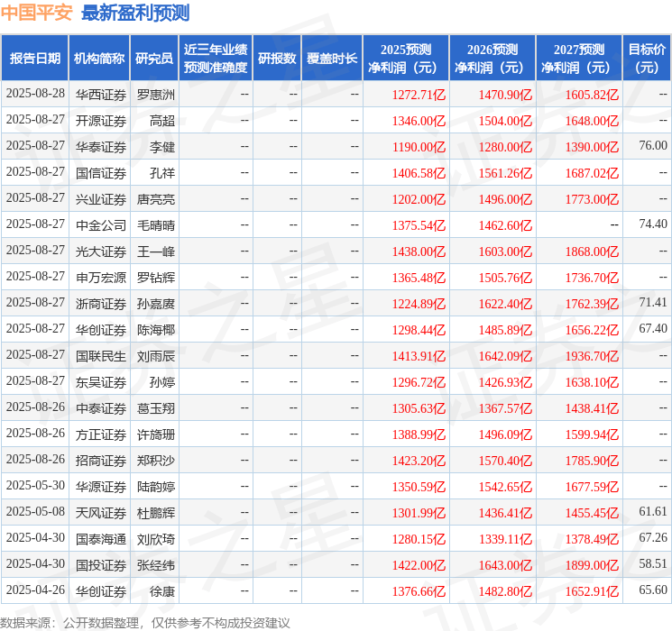Sort by 2025预测净利润 column header
Image resolution: width=672 pixels, height=631 pixels.
[406, 59]
